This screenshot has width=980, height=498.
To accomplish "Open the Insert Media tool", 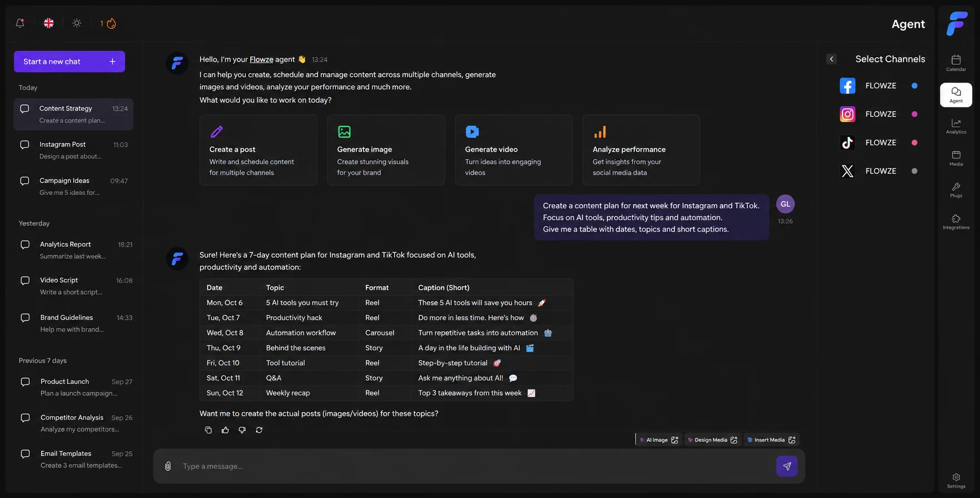I will pos(772,440).
